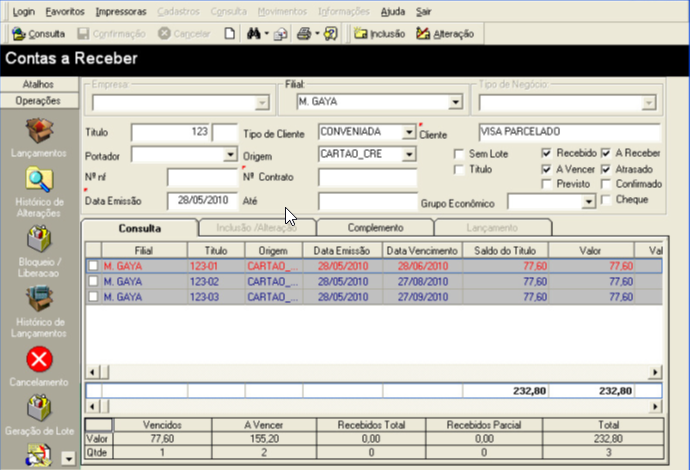Click the Nº nf input field

click(202, 177)
